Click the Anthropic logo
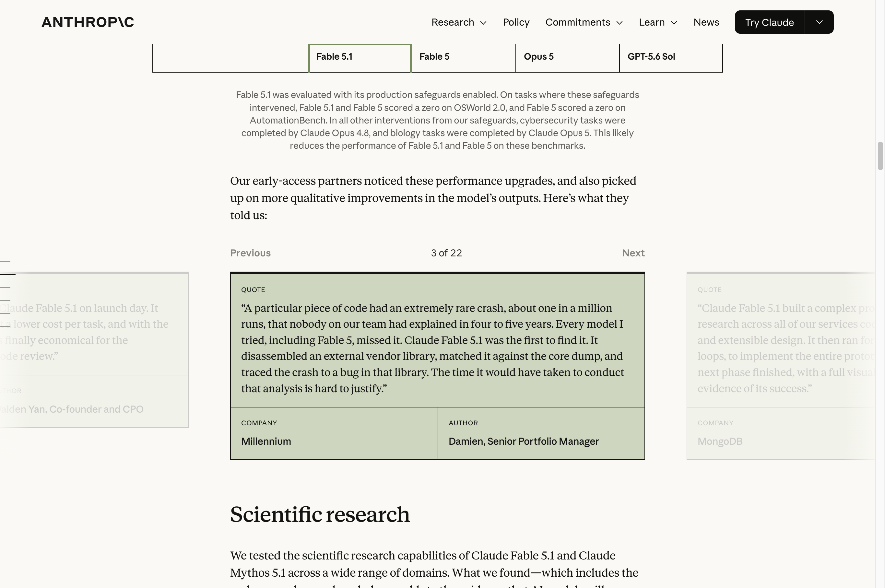 point(88,22)
